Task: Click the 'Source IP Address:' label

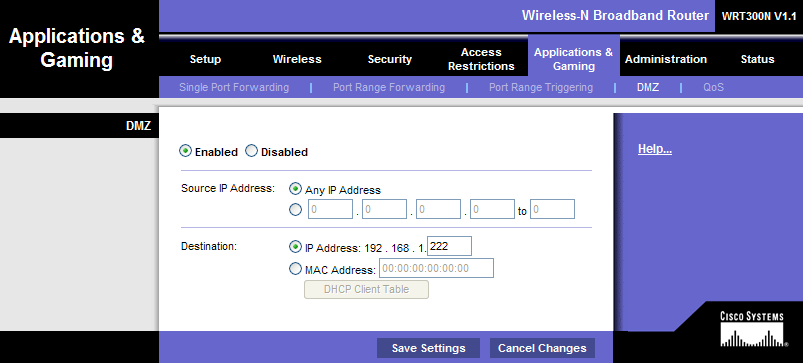Action: [x=228, y=188]
